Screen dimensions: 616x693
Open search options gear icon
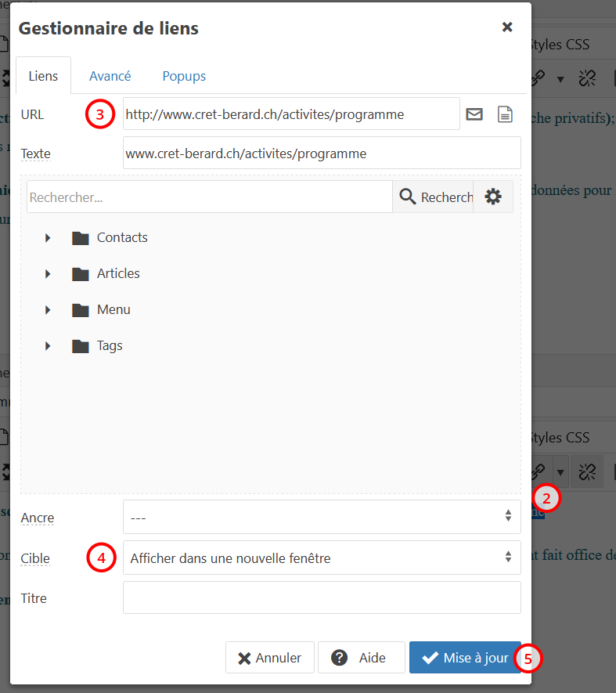[x=493, y=197]
